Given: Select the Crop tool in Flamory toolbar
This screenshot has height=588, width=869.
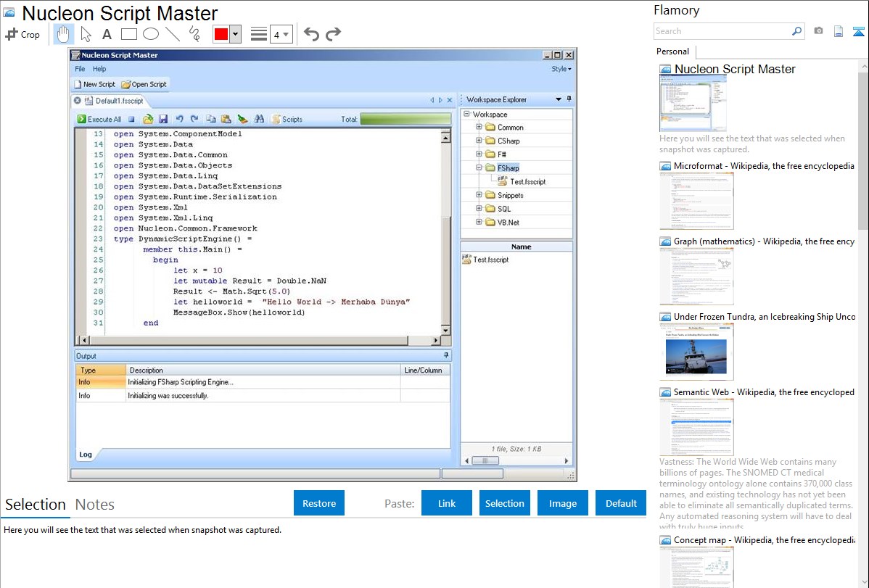Looking at the screenshot, I should (22, 34).
